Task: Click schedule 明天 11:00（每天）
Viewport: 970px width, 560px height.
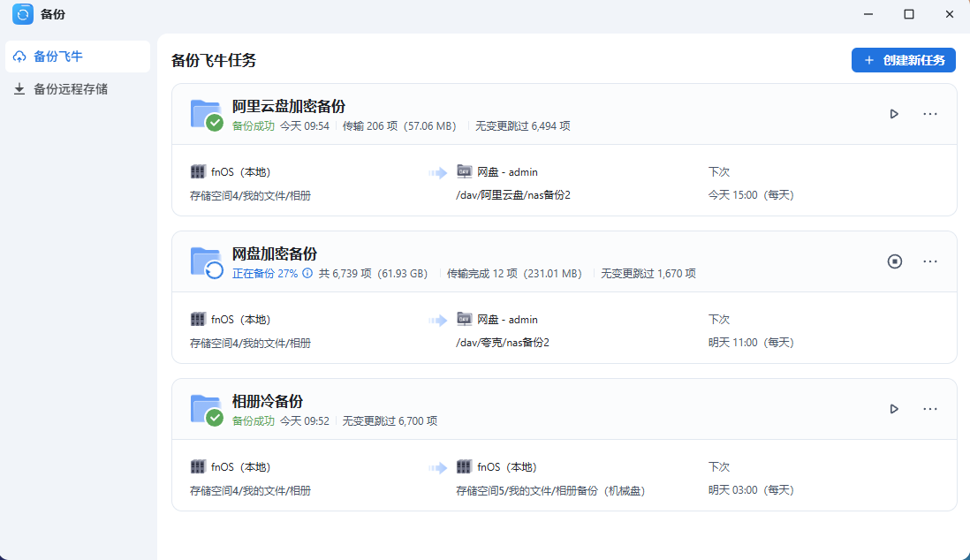Action: pos(751,342)
